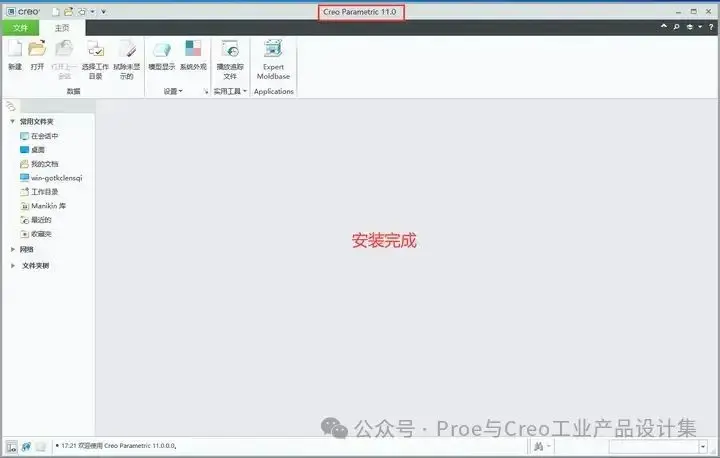
Task: Toggle the navigator panel display in status bar
Action: pos(11,447)
